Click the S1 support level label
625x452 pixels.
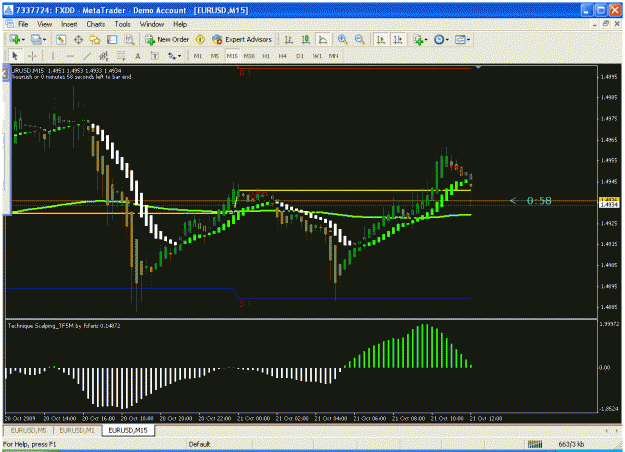click(245, 304)
